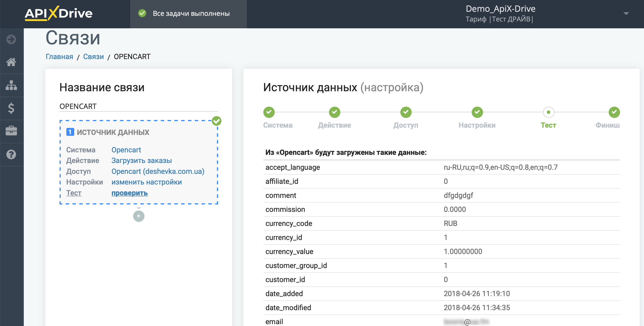The width and height of the screenshot is (644, 326).
Task: Select the current Тест step circle
Action: [548, 112]
